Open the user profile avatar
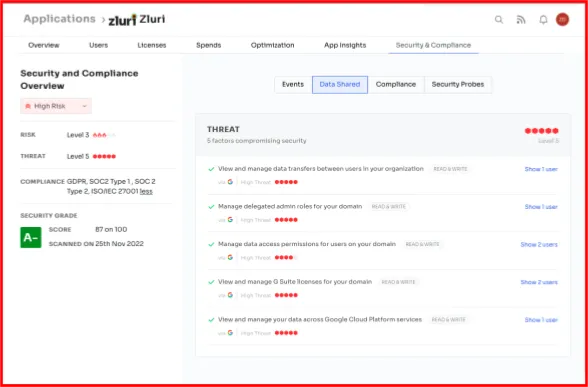 pos(562,20)
